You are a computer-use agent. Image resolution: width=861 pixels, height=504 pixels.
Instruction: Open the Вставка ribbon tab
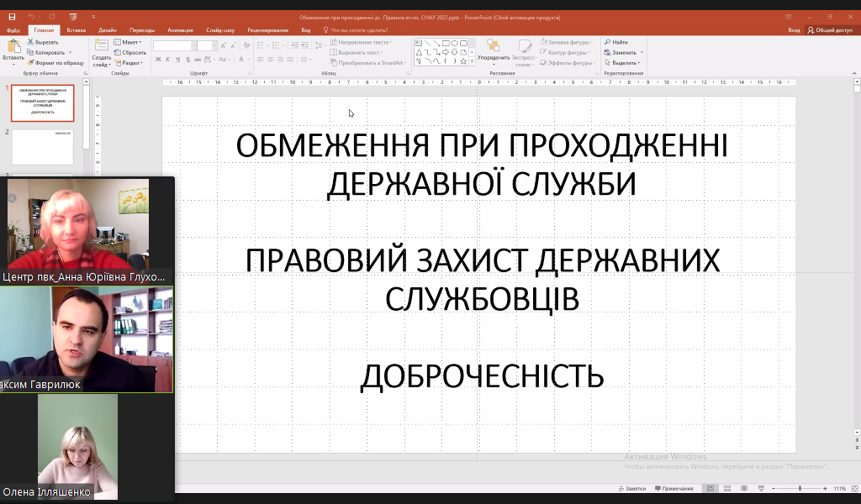77,29
